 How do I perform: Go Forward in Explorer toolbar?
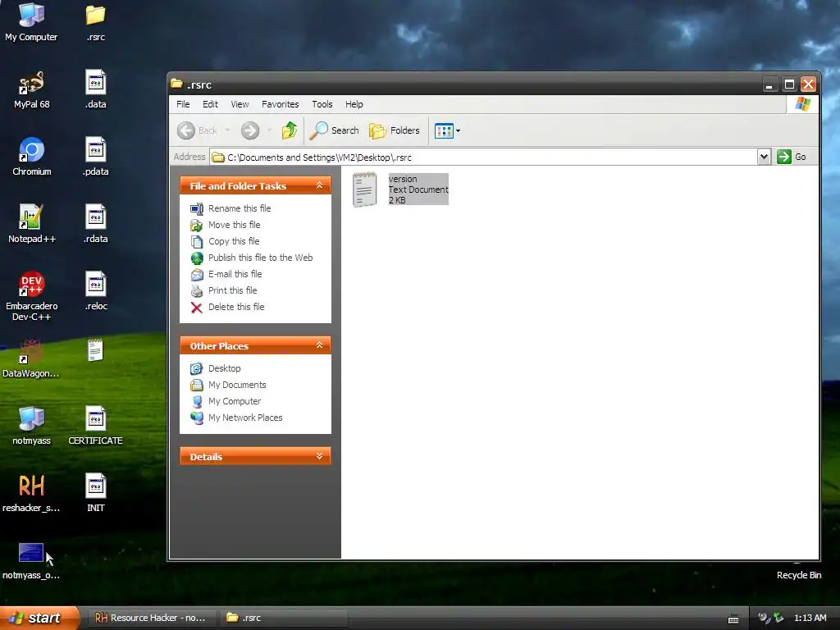coord(249,130)
